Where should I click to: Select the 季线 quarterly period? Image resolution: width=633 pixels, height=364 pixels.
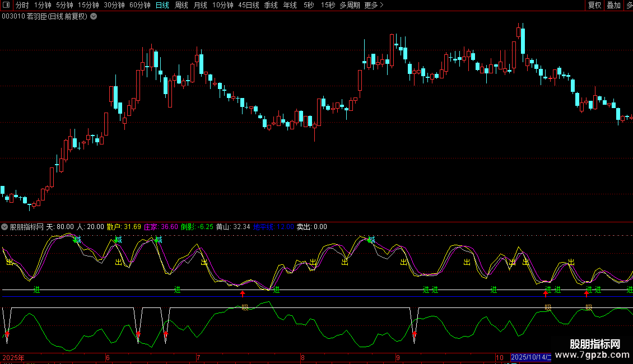(x=271, y=6)
